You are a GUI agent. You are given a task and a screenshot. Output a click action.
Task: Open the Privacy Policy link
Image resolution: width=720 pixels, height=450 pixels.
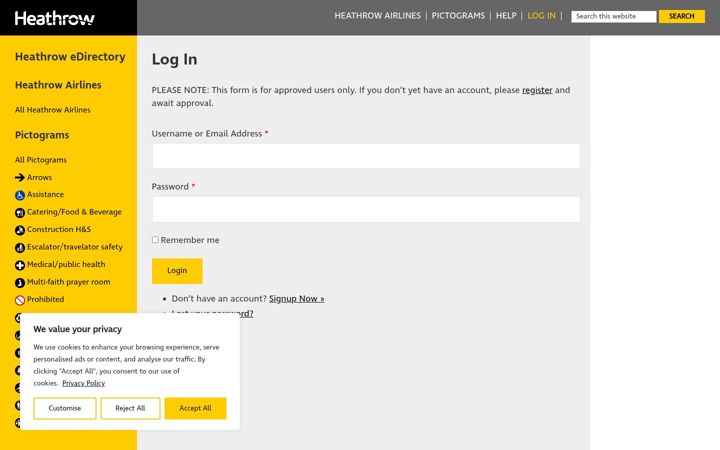point(84,383)
